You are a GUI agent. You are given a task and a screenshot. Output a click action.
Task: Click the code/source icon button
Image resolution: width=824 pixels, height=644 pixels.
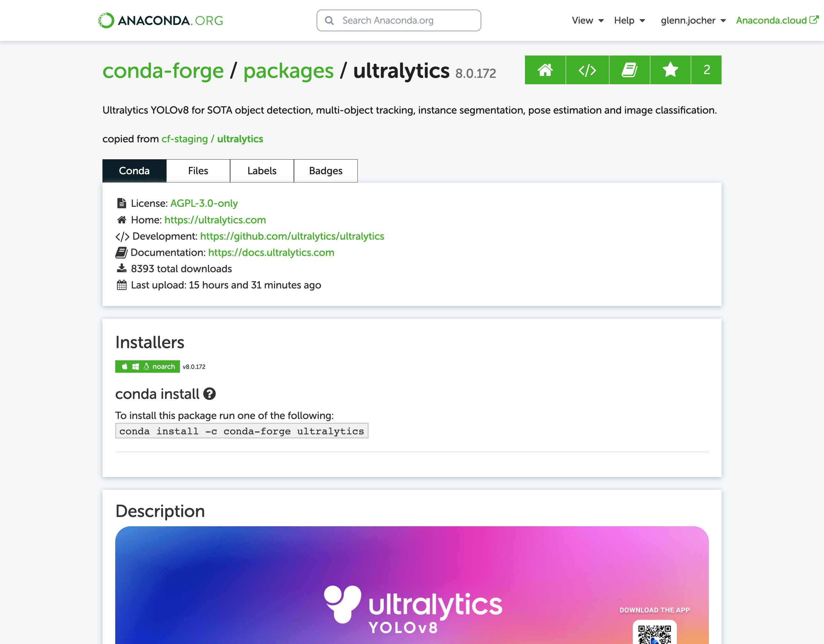coord(587,70)
